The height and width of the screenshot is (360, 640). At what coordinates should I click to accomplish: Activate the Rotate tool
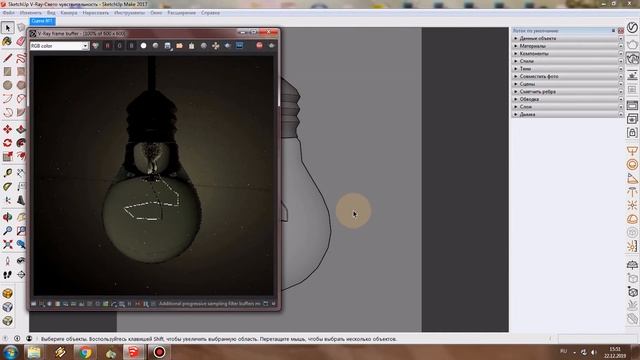(7, 143)
